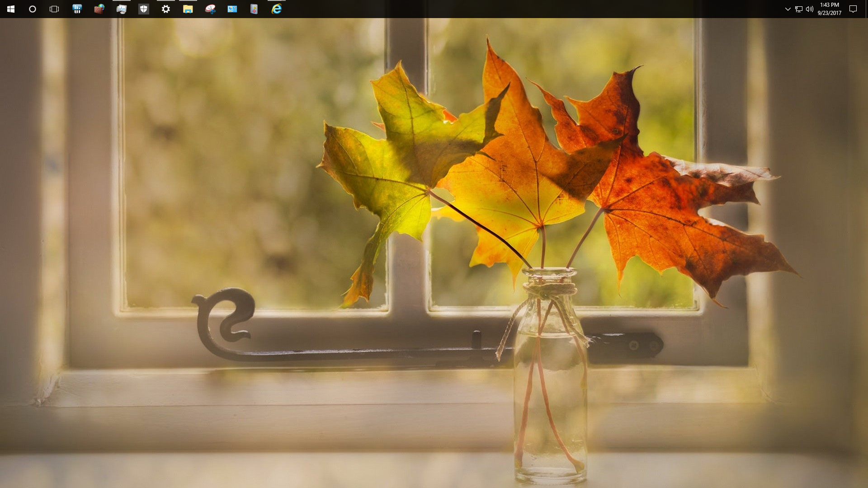Open File Explorer from the taskbar
868x488 pixels.
pos(188,9)
